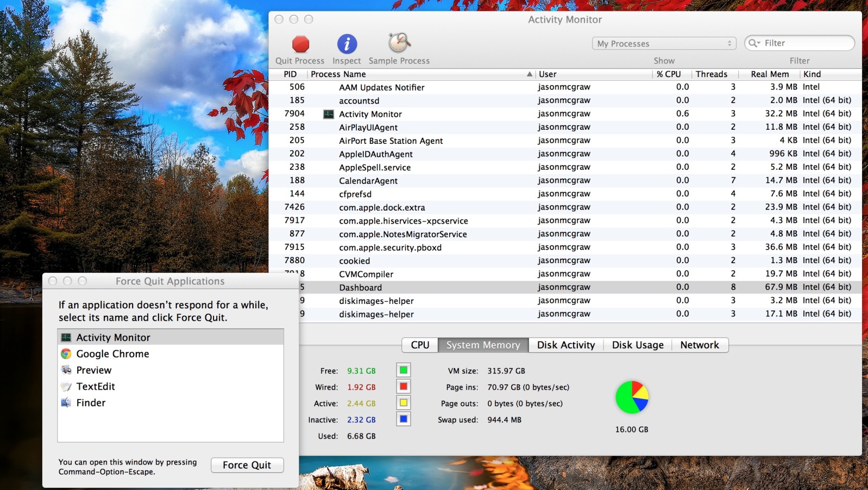Sort by the User column header
The width and height of the screenshot is (868, 490).
click(593, 74)
